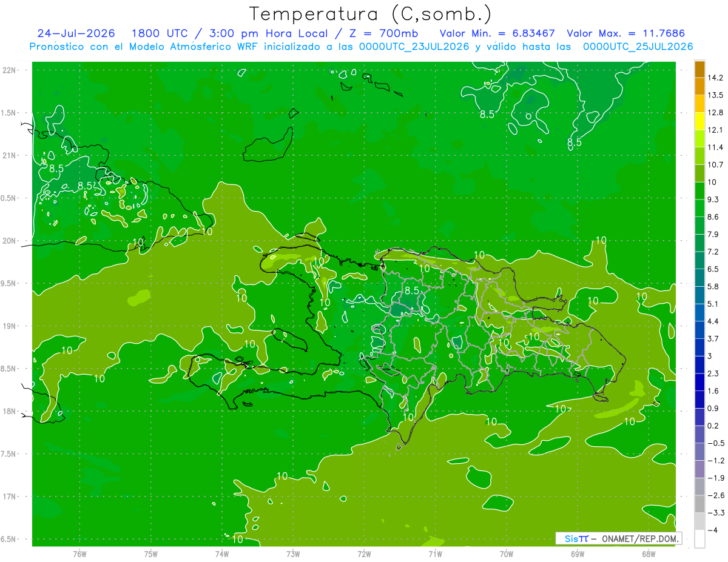Select the '68W' longitude label

tap(648, 554)
